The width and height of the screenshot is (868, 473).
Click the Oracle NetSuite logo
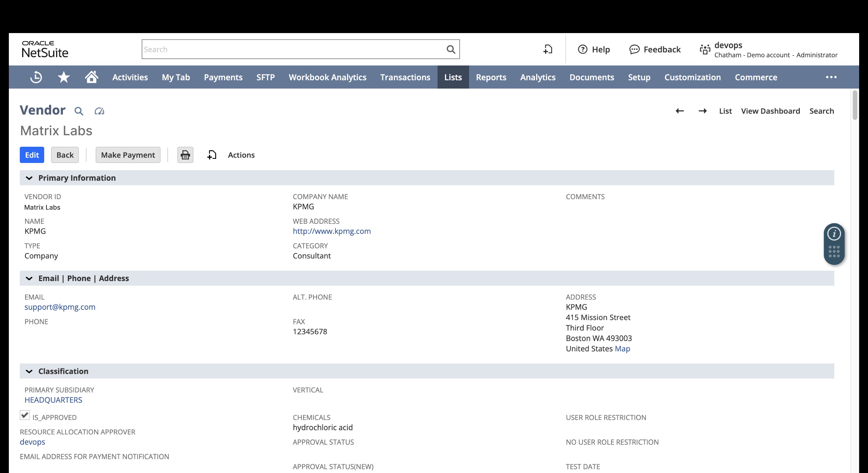tap(45, 50)
